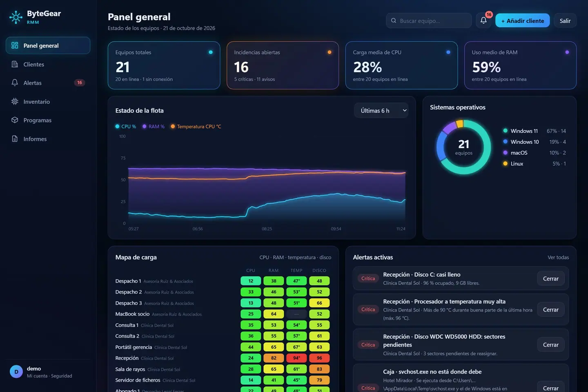588x392 pixels.
Task: Click the donut chart 21 equipos
Action: point(463,147)
